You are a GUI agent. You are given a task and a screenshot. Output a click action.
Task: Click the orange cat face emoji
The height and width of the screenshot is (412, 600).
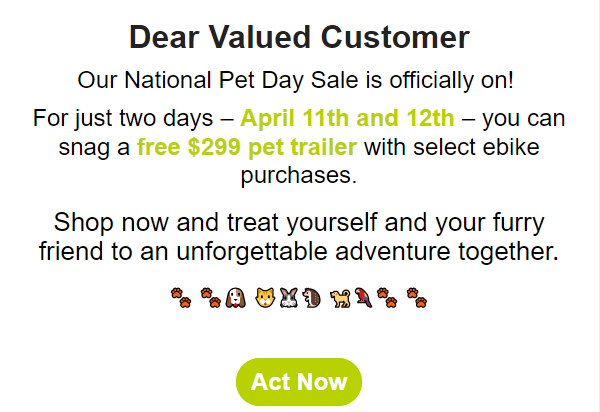coord(265,298)
